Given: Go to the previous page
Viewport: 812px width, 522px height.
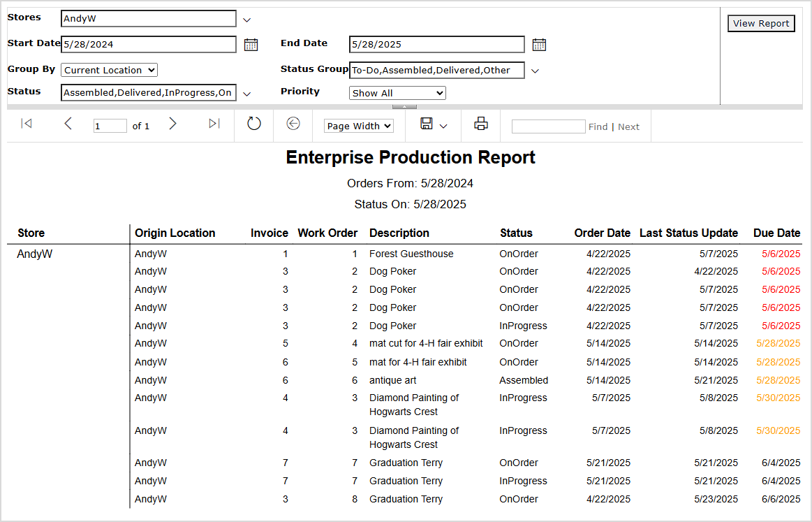Looking at the screenshot, I should click(68, 124).
